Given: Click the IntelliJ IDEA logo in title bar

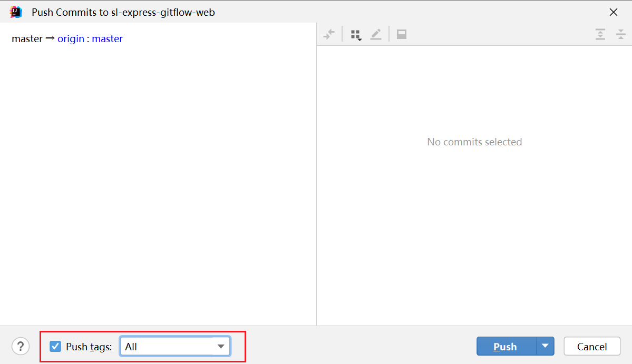Looking at the screenshot, I should [16, 12].
